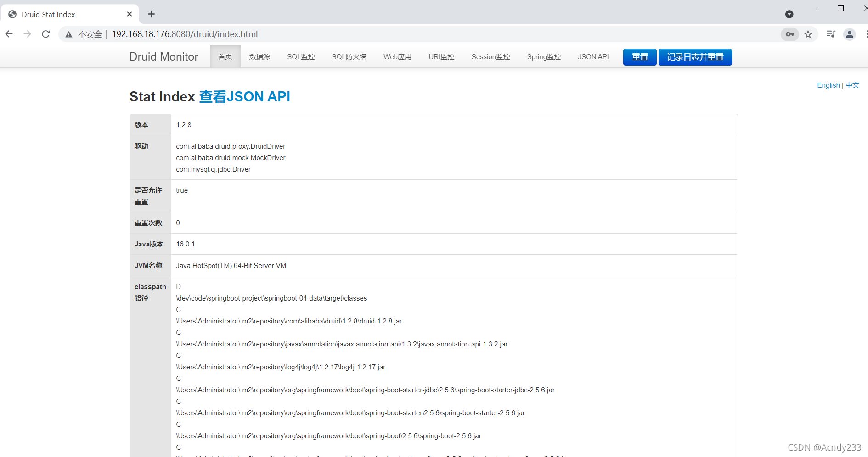868x457 pixels.
Task: Close the Druid Stat Index tab
Action: click(x=130, y=14)
